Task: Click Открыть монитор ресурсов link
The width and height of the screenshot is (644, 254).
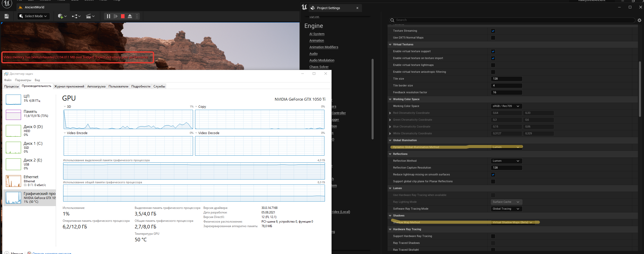Action: [x=52, y=253]
